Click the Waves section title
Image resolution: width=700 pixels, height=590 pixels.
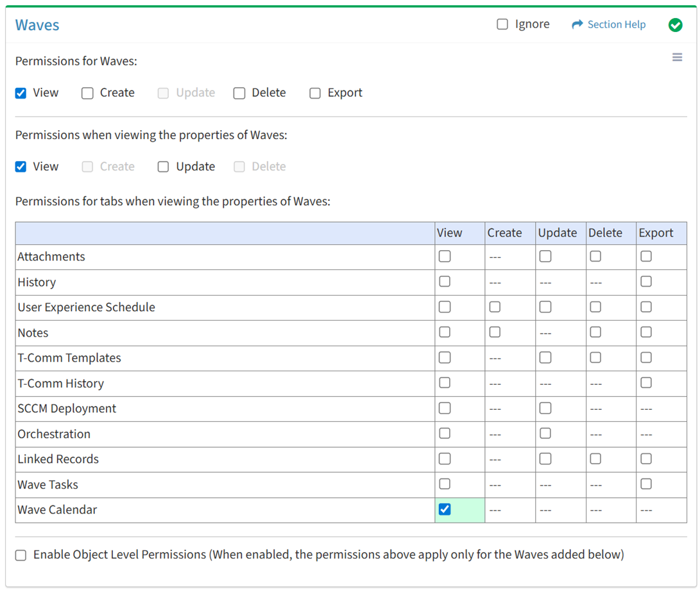point(37,25)
